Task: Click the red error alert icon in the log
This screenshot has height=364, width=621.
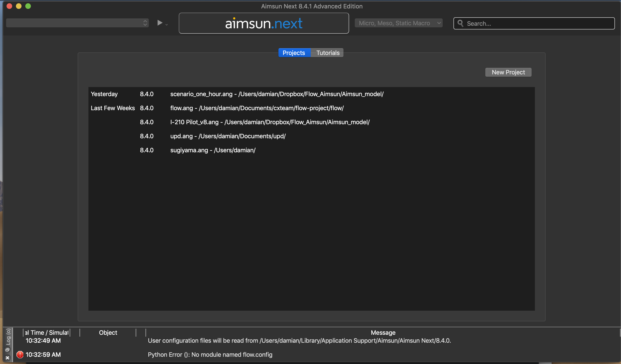Action: [x=20, y=354]
